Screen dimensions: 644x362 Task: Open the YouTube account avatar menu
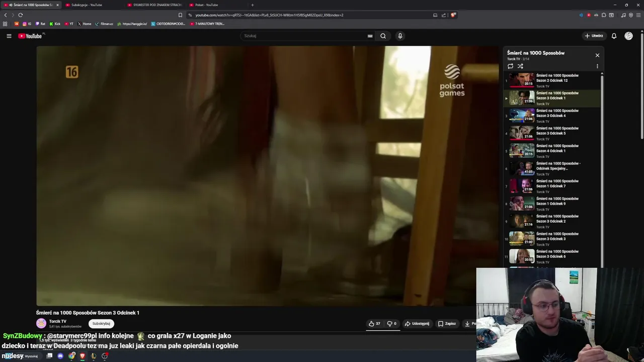[628, 36]
